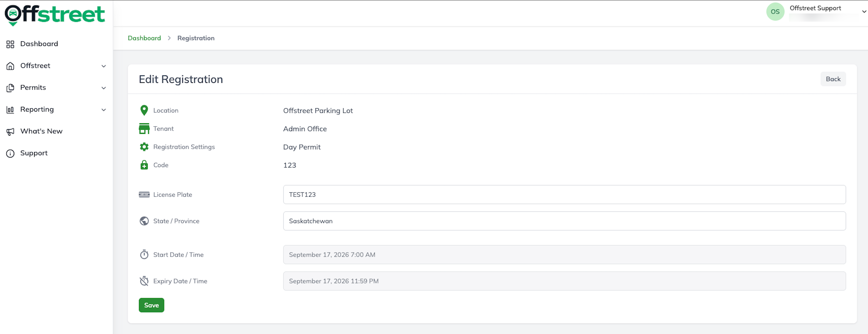Click the What's New megaphone icon
The width and height of the screenshot is (868, 334).
(10, 132)
